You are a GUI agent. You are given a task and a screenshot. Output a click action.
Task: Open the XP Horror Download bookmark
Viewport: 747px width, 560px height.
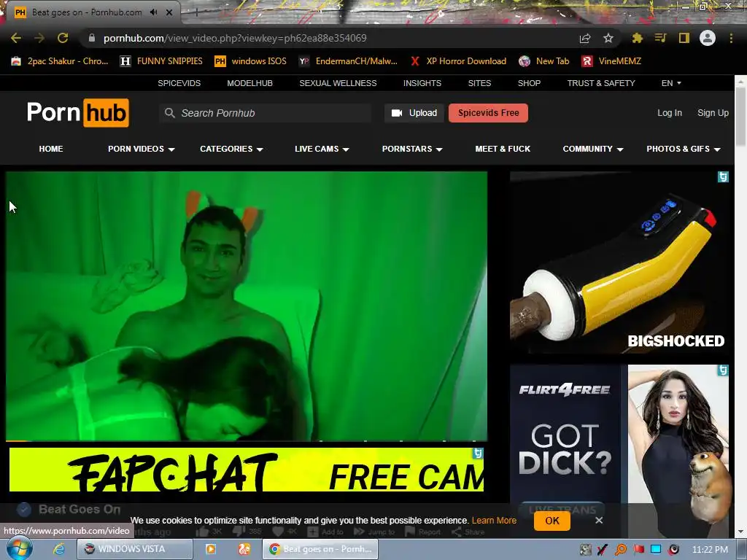[458, 61]
